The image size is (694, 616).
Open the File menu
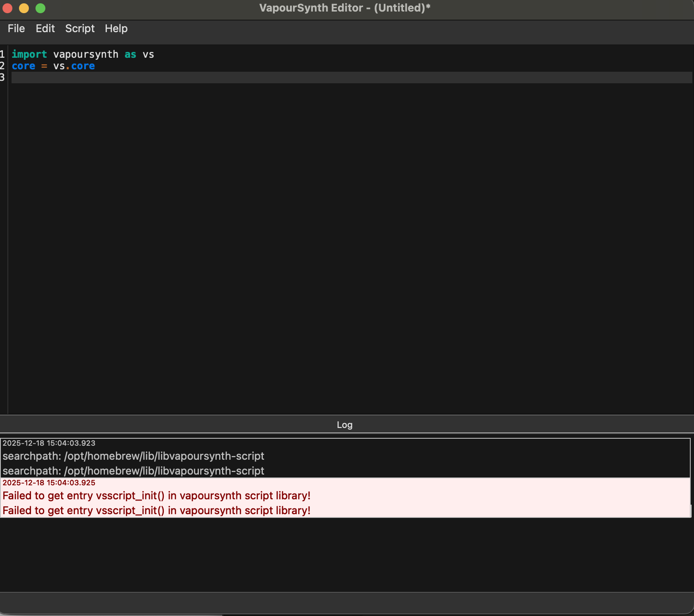[x=16, y=28]
